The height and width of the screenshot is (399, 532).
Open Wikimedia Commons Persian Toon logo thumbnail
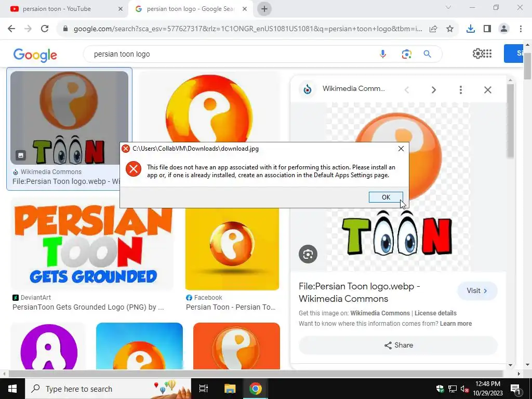click(x=69, y=118)
